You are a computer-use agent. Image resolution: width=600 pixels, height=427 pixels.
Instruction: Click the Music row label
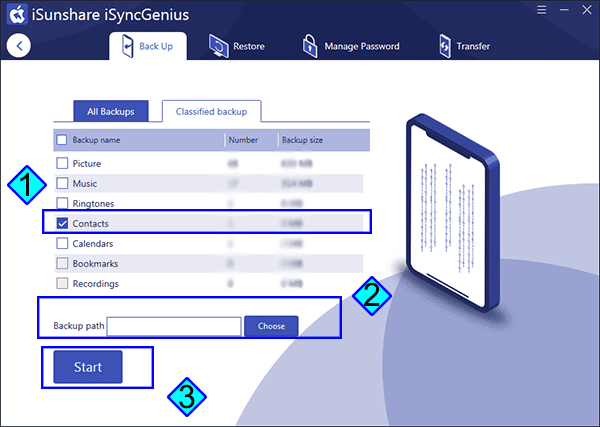[85, 184]
